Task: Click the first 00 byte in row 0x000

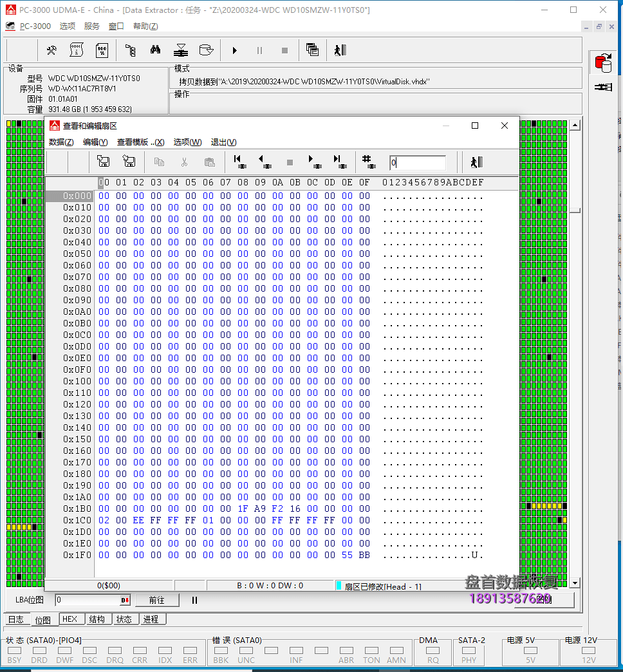Action: coord(104,196)
